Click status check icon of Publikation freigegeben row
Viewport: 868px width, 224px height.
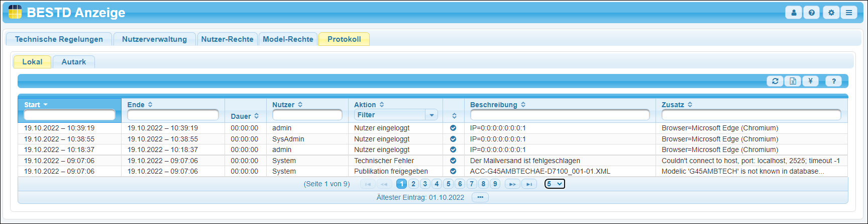pyautogui.click(x=453, y=171)
